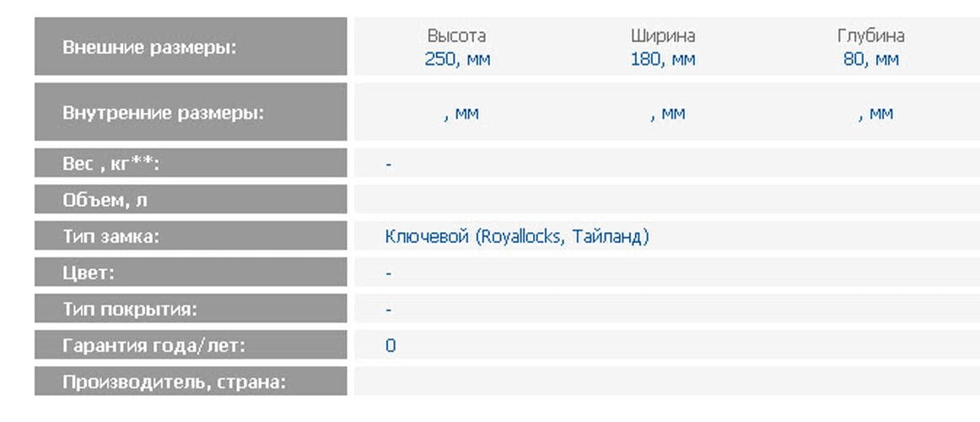Select the "Тип покрытия:" row label
Image resolution: width=980 pixels, height=422 pixels.
click(129, 310)
